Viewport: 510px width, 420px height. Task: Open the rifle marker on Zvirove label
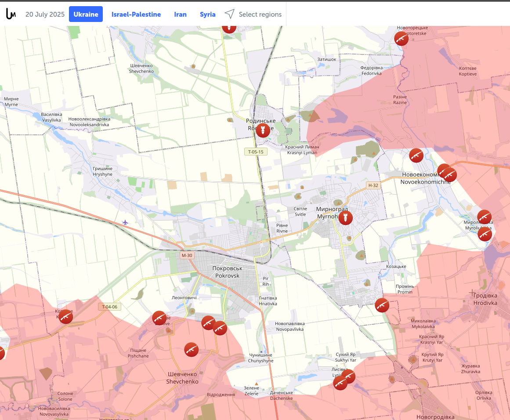(159, 318)
